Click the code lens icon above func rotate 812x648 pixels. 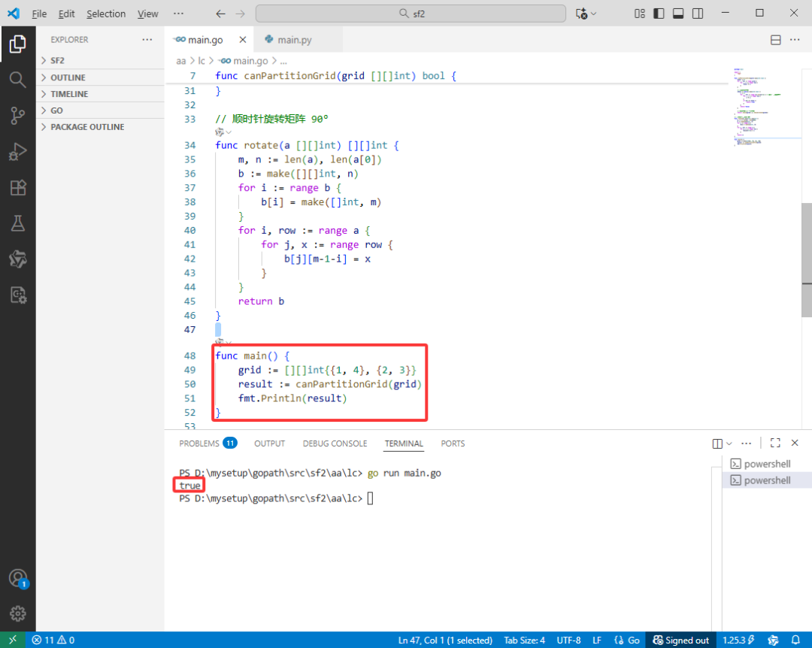click(x=220, y=132)
